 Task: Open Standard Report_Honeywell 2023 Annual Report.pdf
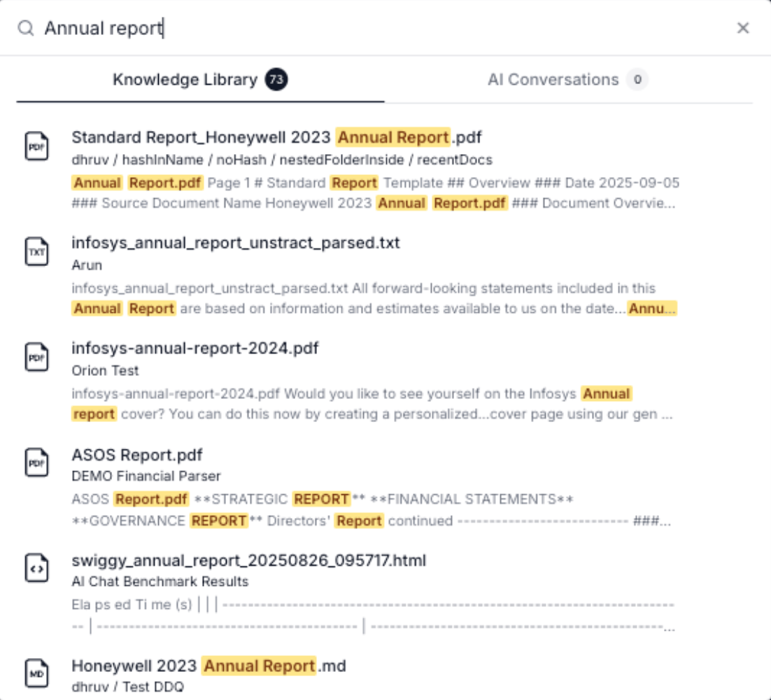(276, 137)
